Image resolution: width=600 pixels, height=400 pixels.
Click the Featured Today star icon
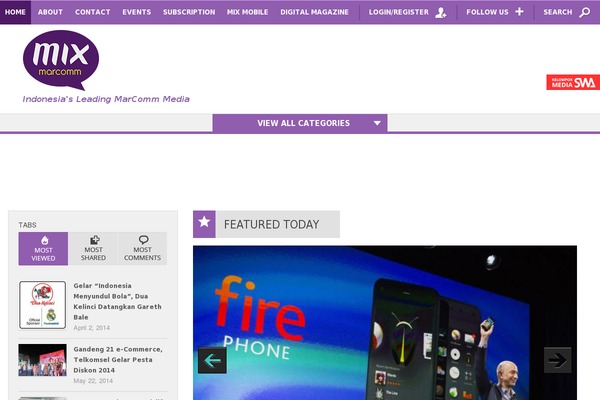(x=204, y=224)
